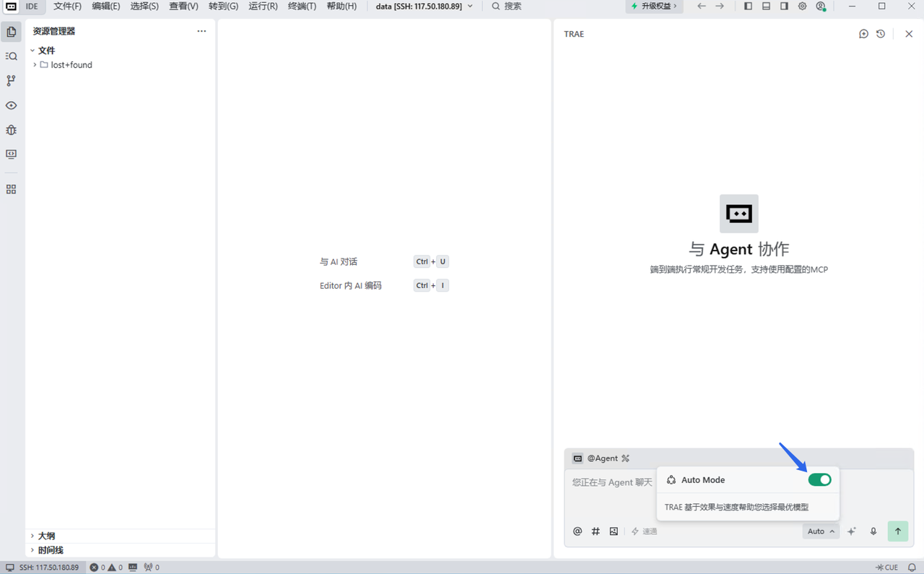Navigate back with left arrow

click(701, 6)
